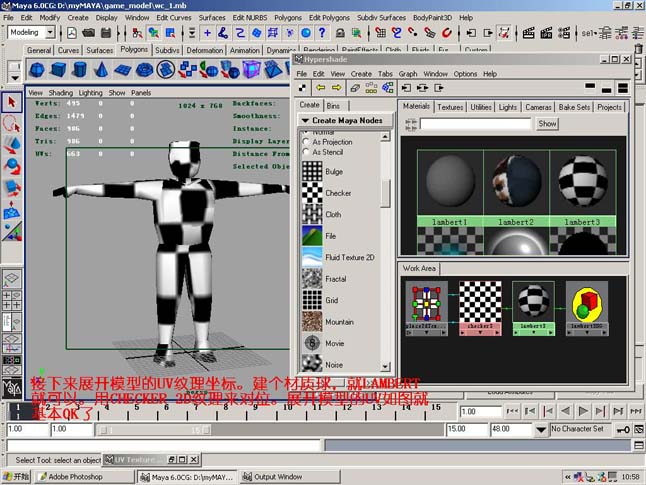The height and width of the screenshot is (485, 646).
Task: Create a polygon cylinder from shelf
Action: click(x=80, y=69)
